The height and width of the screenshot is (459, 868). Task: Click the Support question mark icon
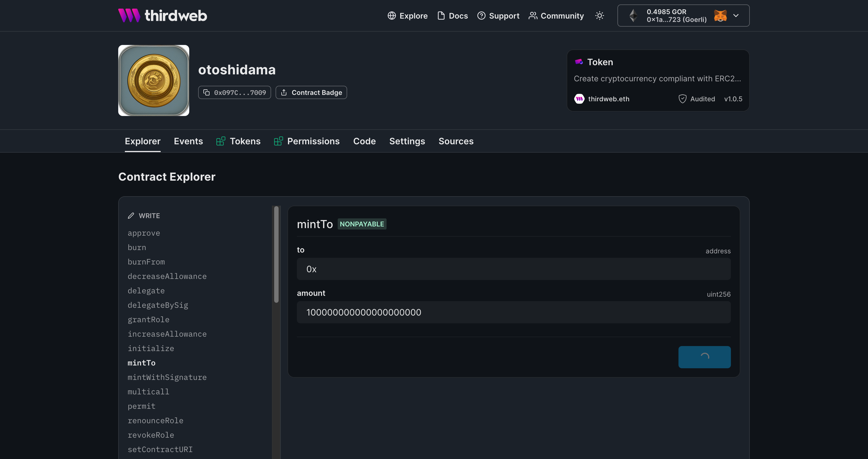481,16
